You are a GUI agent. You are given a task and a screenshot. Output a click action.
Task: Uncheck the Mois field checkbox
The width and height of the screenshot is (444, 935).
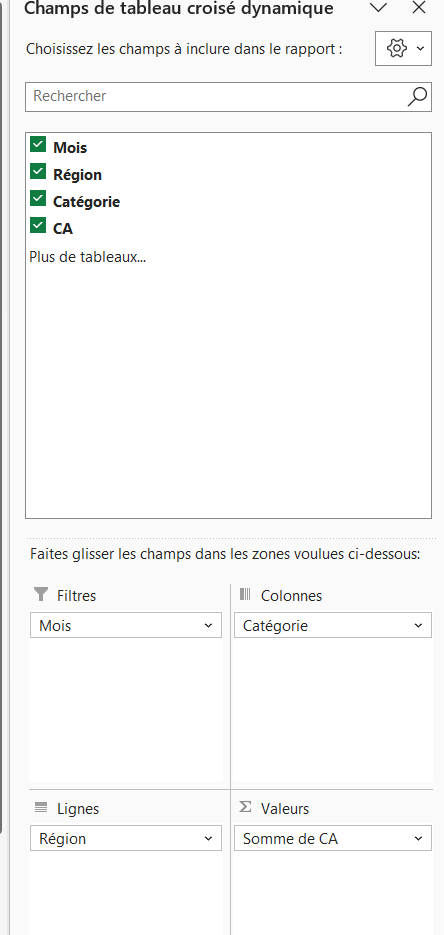click(x=38, y=144)
